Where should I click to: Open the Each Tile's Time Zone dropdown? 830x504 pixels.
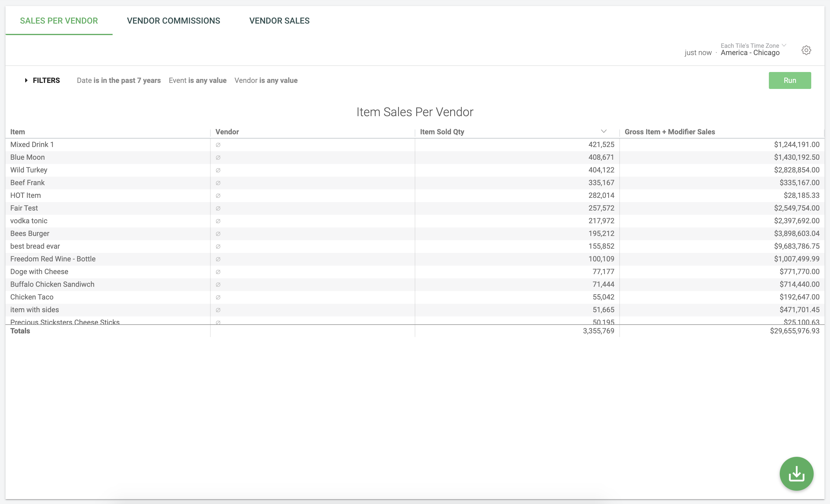(x=753, y=45)
